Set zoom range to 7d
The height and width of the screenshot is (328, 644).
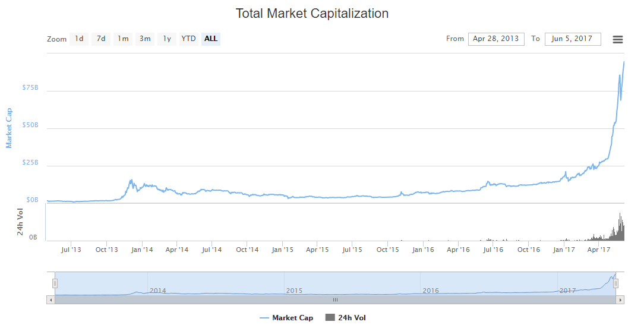(x=101, y=39)
